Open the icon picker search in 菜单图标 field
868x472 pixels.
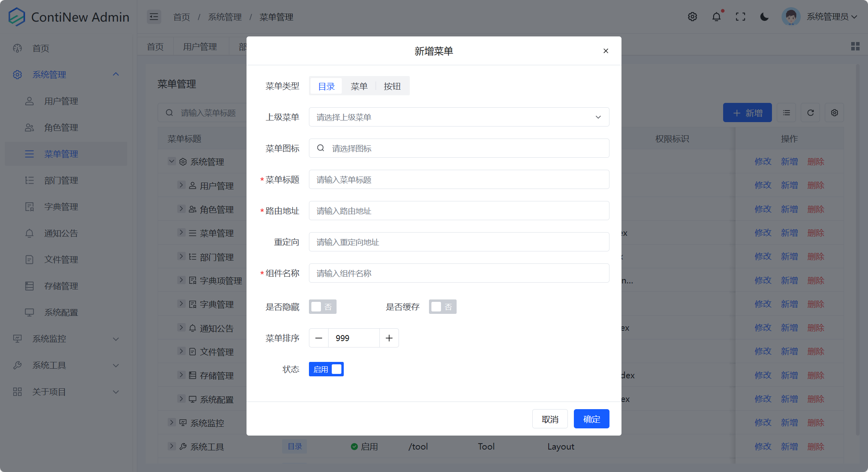321,148
